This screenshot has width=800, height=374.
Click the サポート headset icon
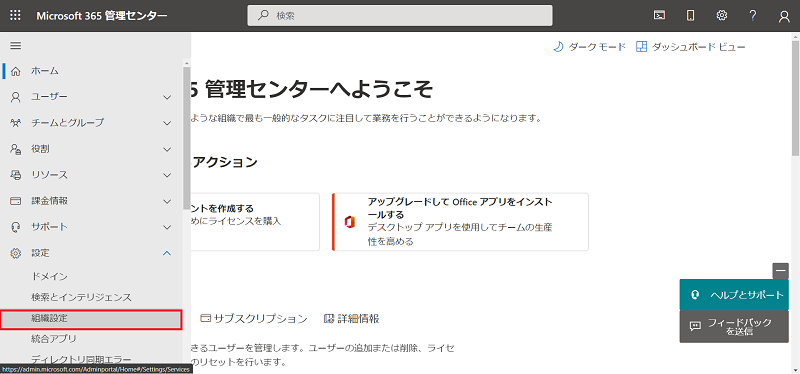click(x=16, y=227)
